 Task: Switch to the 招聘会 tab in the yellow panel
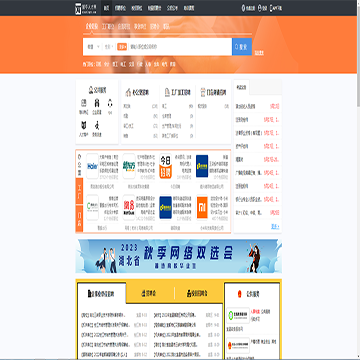[x=150, y=293]
